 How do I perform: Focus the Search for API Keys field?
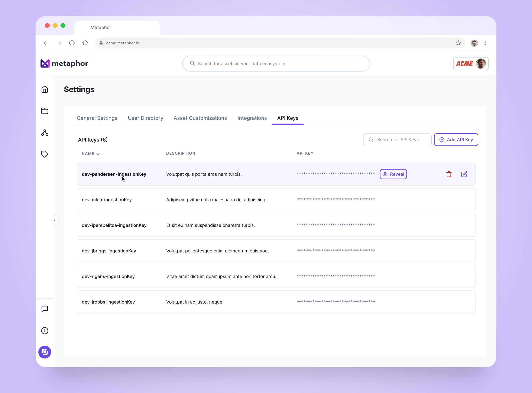click(x=400, y=140)
